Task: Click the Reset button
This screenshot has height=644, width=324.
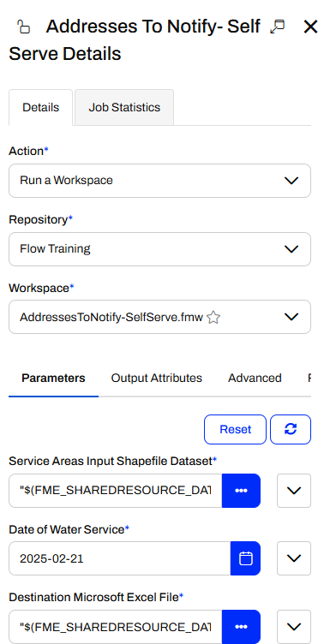Action: coord(235,429)
